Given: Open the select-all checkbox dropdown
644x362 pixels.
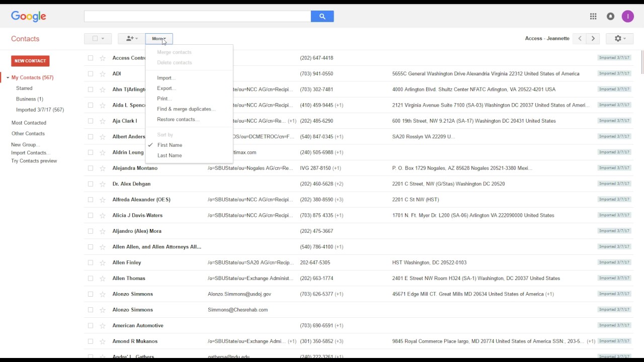Looking at the screenshot, I should [x=98, y=39].
